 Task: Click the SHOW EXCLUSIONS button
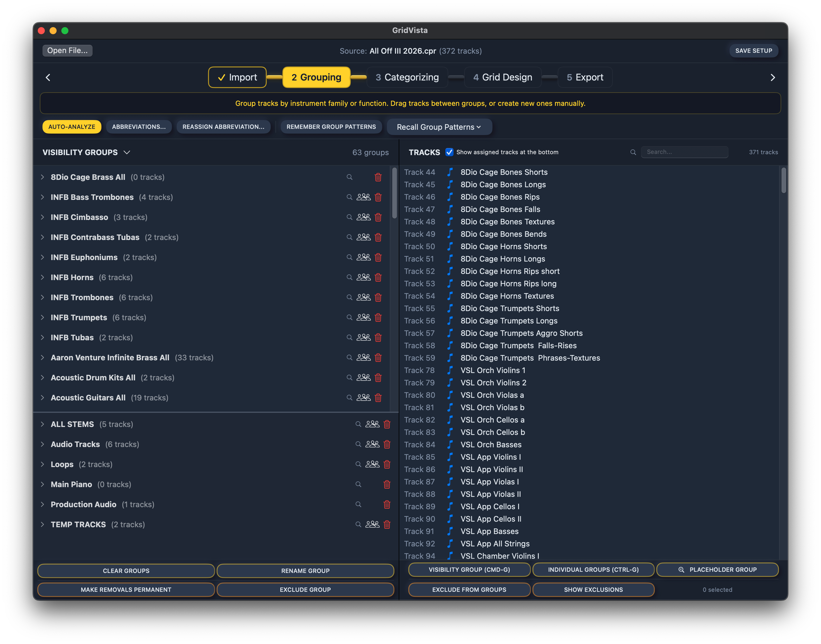tap(593, 590)
